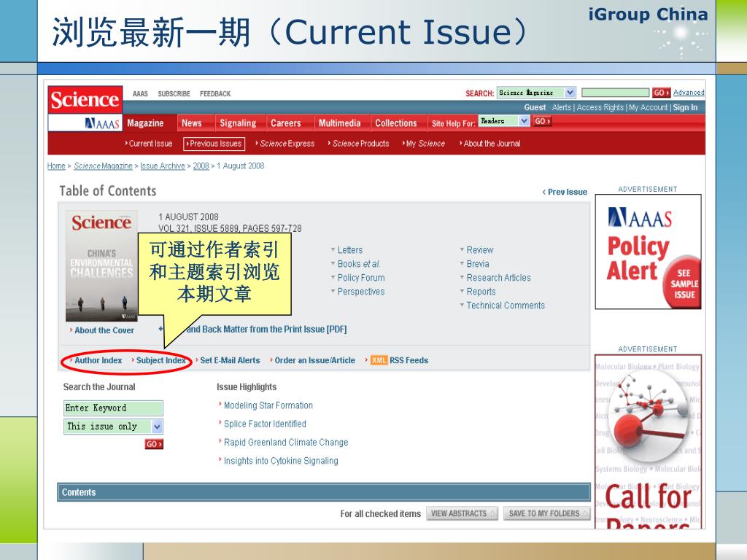Screen dimensions: 747x560
Task: Expand the Books et al. section link
Action: (x=358, y=264)
